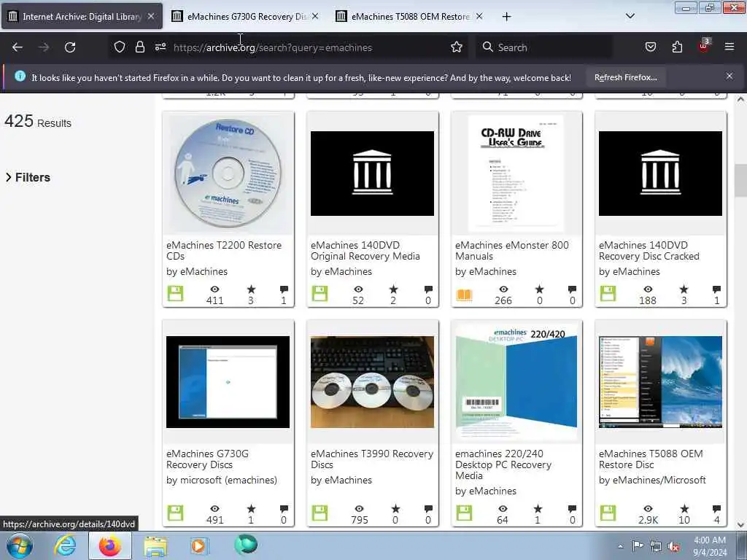Click the software floppy icon on T2200 Restore CDs card

coord(175,293)
